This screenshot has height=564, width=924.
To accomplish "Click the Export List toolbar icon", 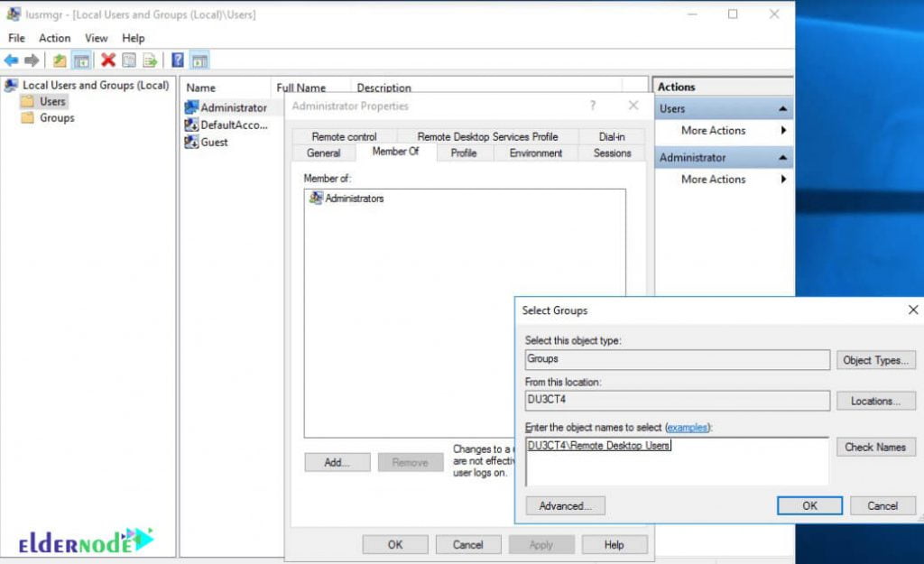I will 151,60.
